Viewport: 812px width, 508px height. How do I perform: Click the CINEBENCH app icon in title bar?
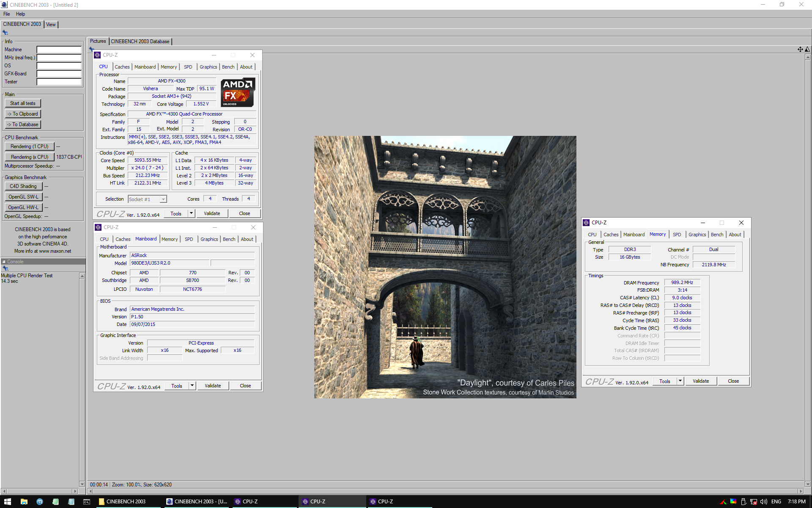(x=4, y=5)
